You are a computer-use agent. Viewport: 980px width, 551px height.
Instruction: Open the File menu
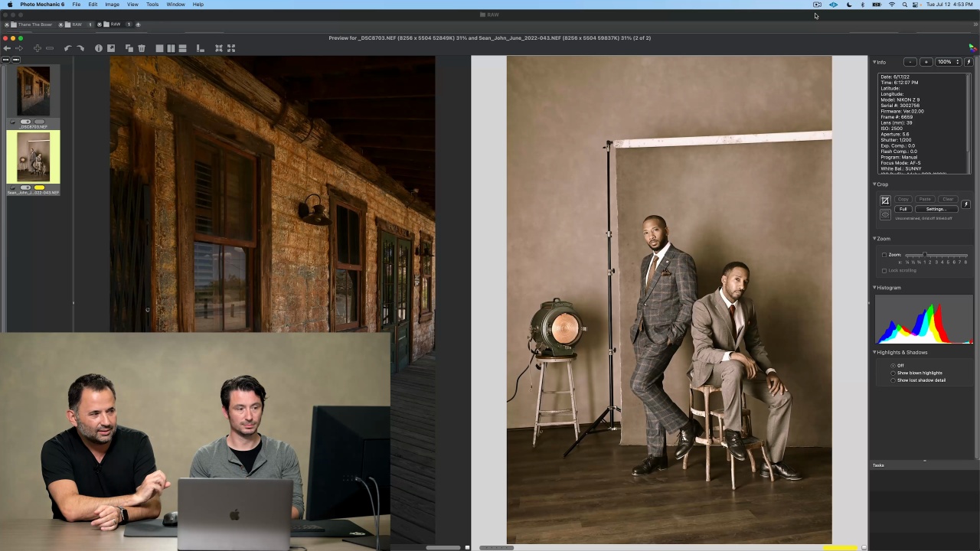(x=77, y=5)
